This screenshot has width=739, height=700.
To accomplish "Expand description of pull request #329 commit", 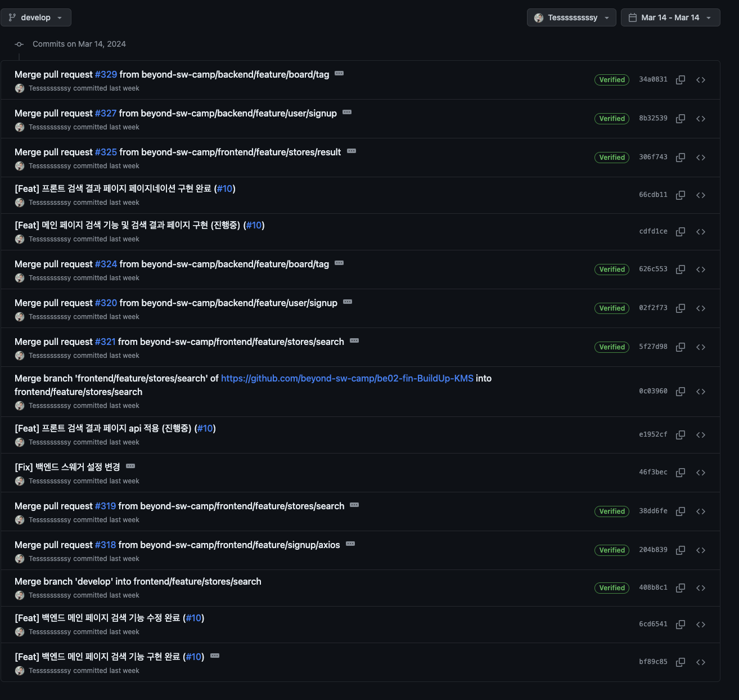I will 339,74.
